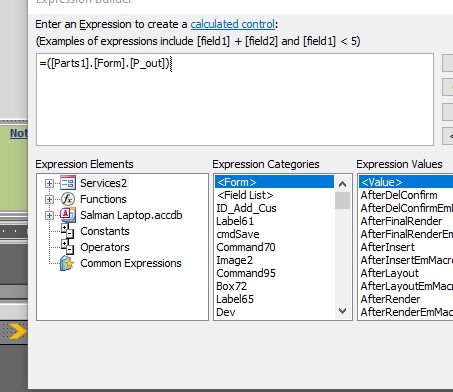Viewport: 453px width, 392px height.
Task: Select Dev in Expression Categories
Action: (274, 312)
